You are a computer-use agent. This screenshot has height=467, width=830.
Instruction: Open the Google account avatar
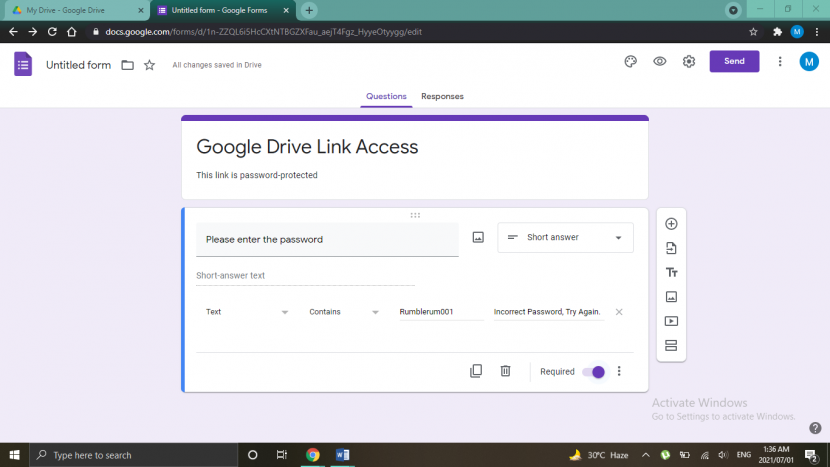click(x=809, y=62)
